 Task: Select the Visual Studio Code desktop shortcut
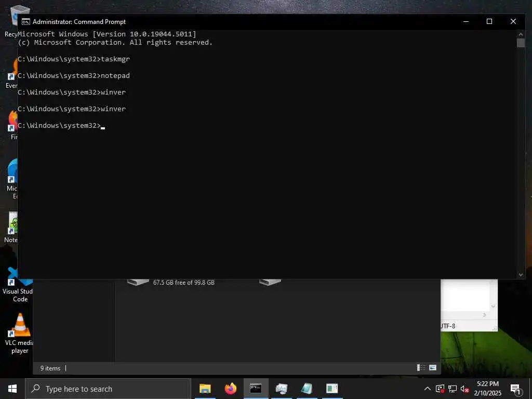click(x=18, y=285)
